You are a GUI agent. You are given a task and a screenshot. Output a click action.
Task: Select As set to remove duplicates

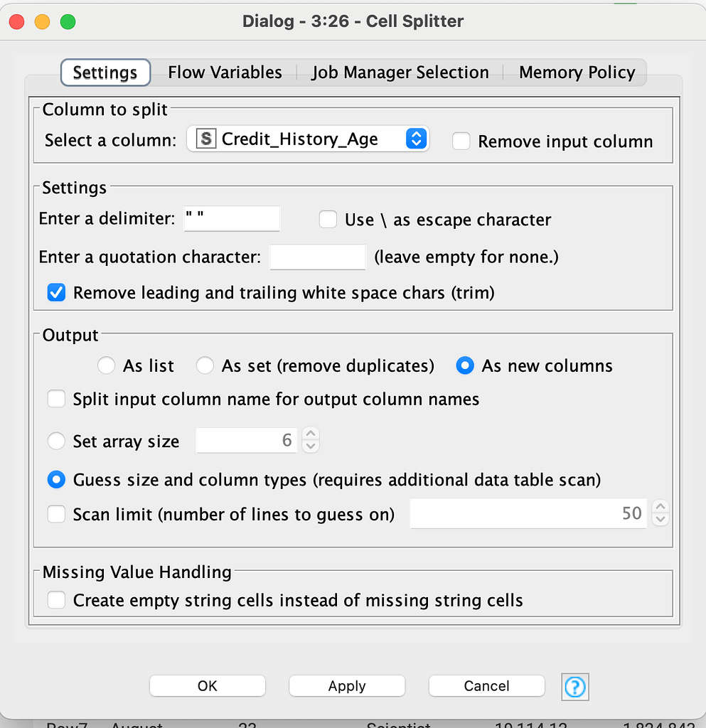pos(205,365)
